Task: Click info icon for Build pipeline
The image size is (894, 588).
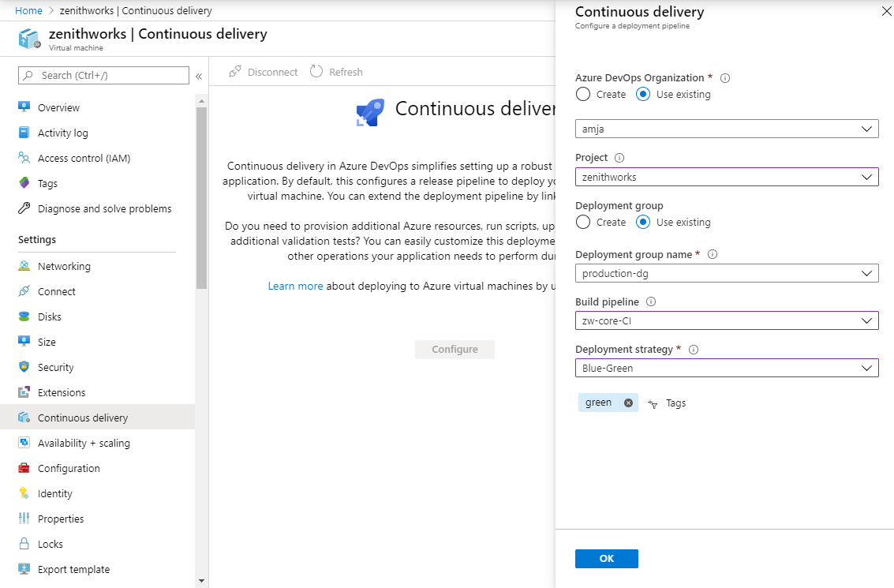Action: click(651, 302)
